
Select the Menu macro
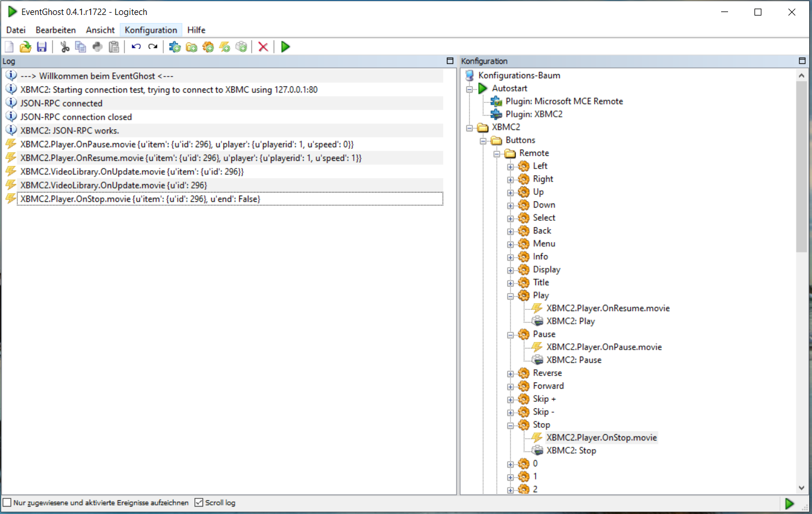(x=544, y=243)
